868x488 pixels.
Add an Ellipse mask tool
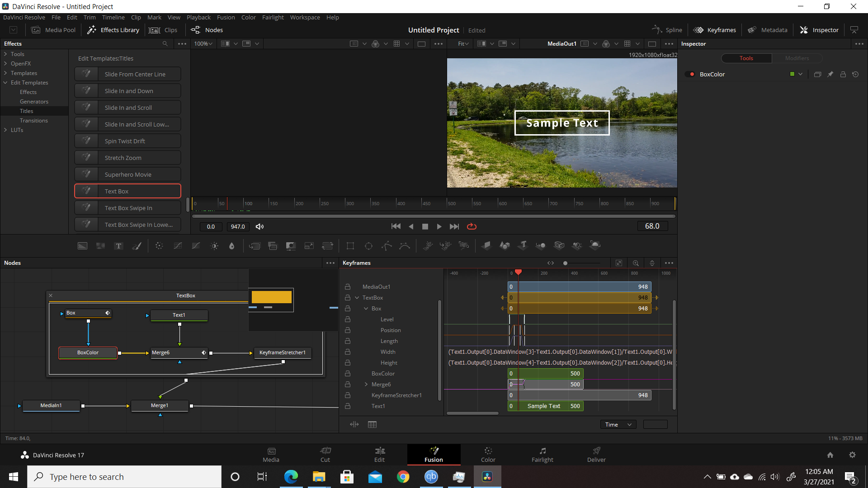click(x=368, y=246)
